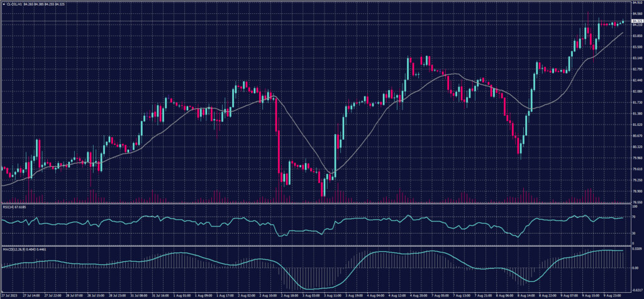This screenshot has width=644, height=299.
Task: Click separator between price chart and RSI
Action: 314,203
